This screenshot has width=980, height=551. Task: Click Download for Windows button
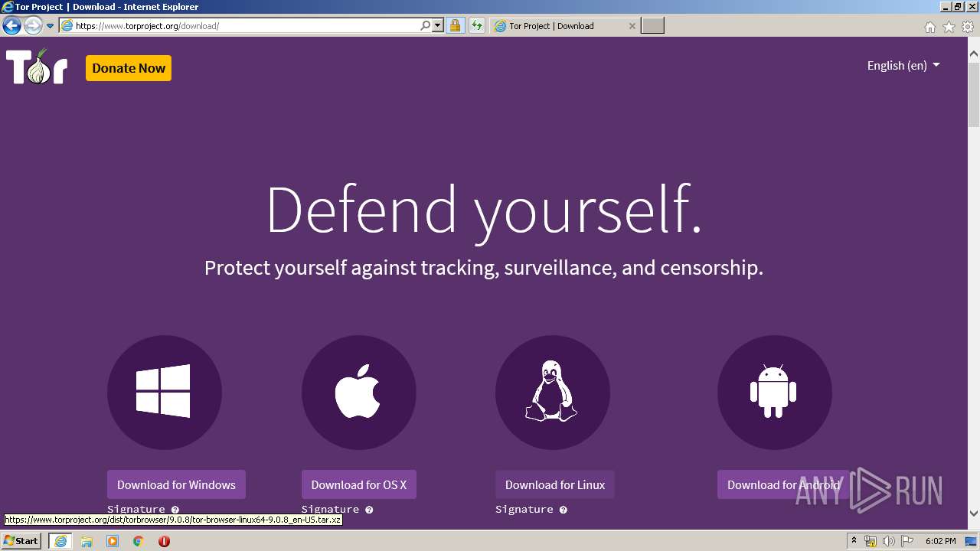[x=176, y=484]
